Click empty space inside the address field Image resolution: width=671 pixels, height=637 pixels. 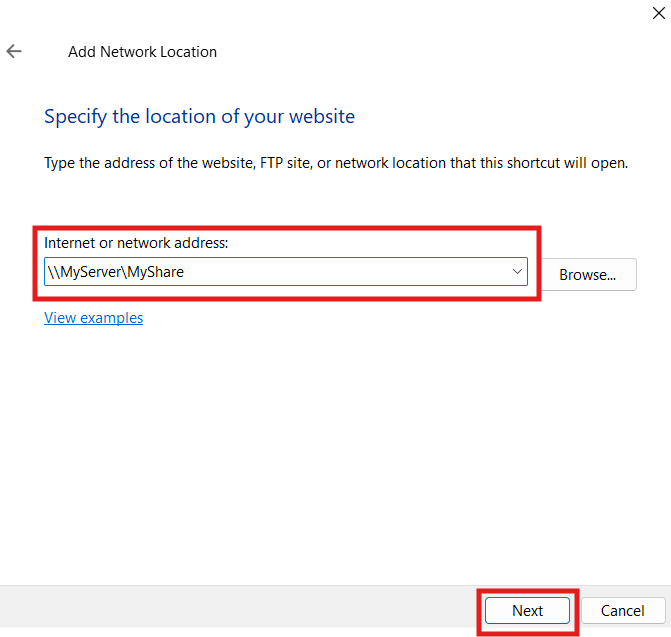[350, 272]
